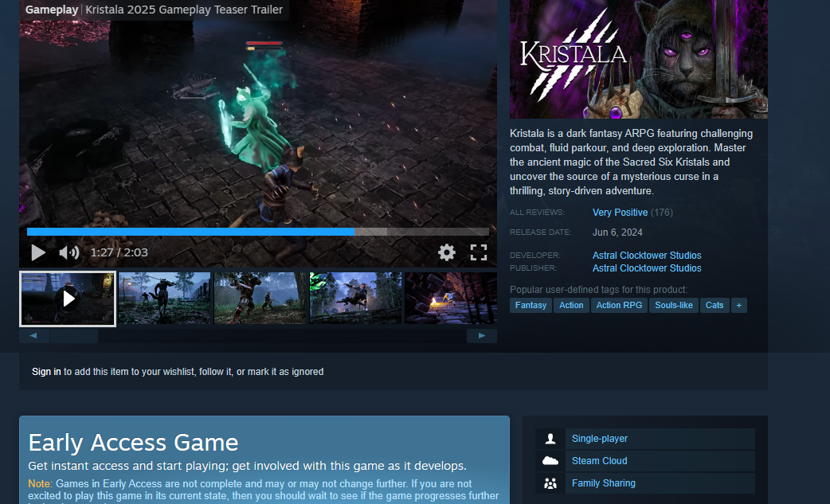This screenshot has width=830, height=504.
Task: Select the Action tag
Action: 571,305
